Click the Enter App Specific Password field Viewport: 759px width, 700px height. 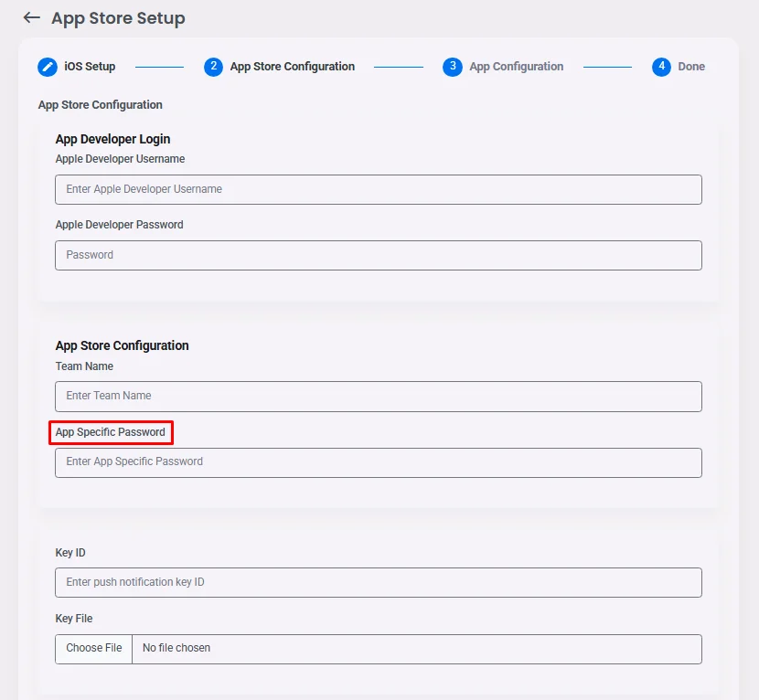(x=378, y=462)
